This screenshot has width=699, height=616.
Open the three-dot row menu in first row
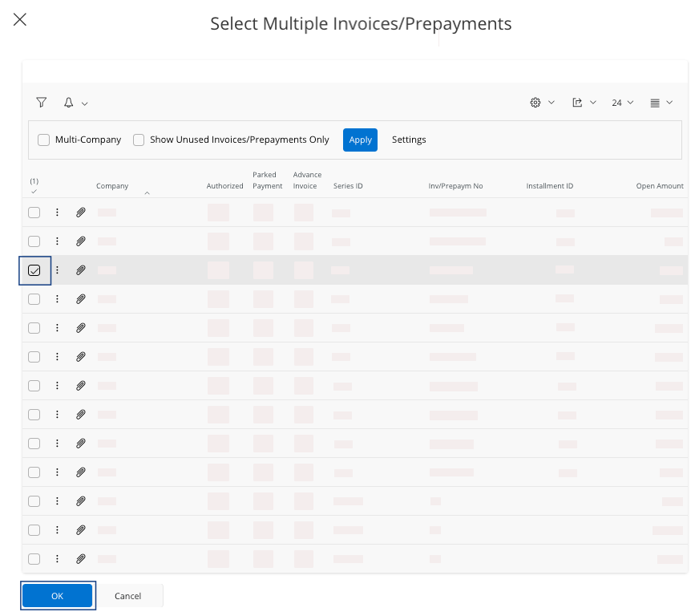tap(57, 213)
